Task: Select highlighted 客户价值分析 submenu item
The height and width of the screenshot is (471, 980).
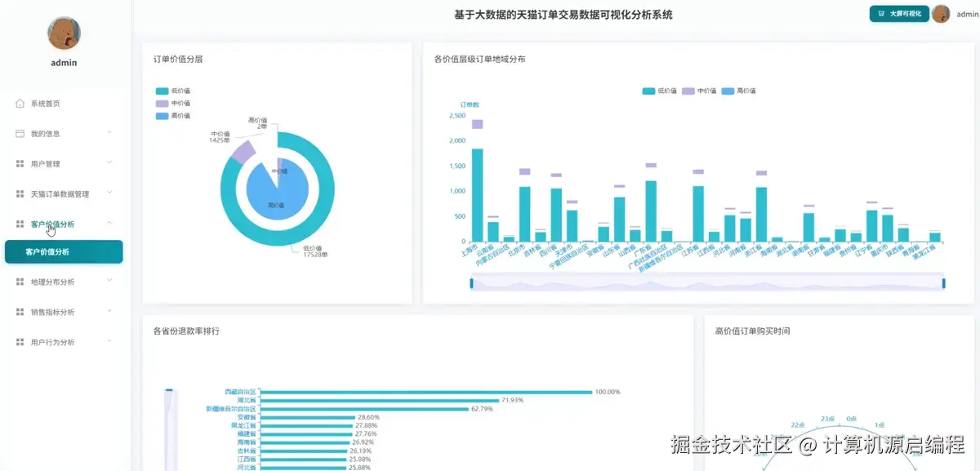Action: (64, 251)
